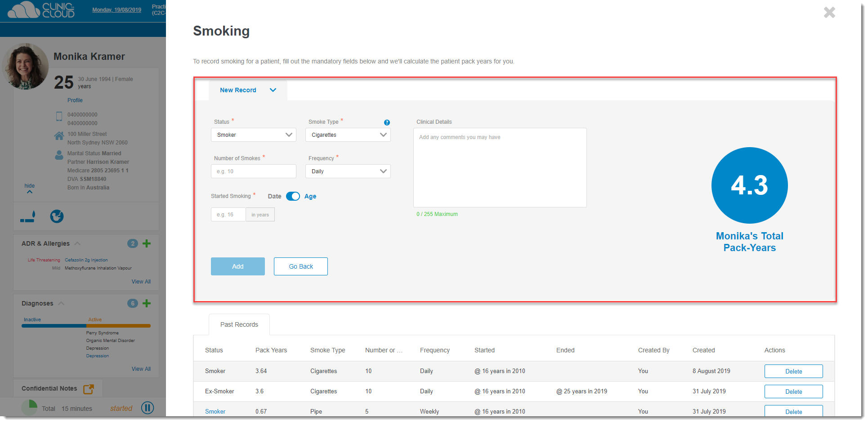Click the Go Back button
This screenshot has height=423, width=868.
pyautogui.click(x=301, y=266)
